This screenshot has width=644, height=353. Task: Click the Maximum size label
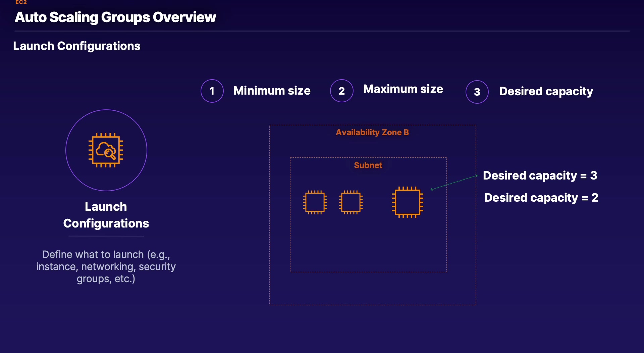(x=403, y=89)
